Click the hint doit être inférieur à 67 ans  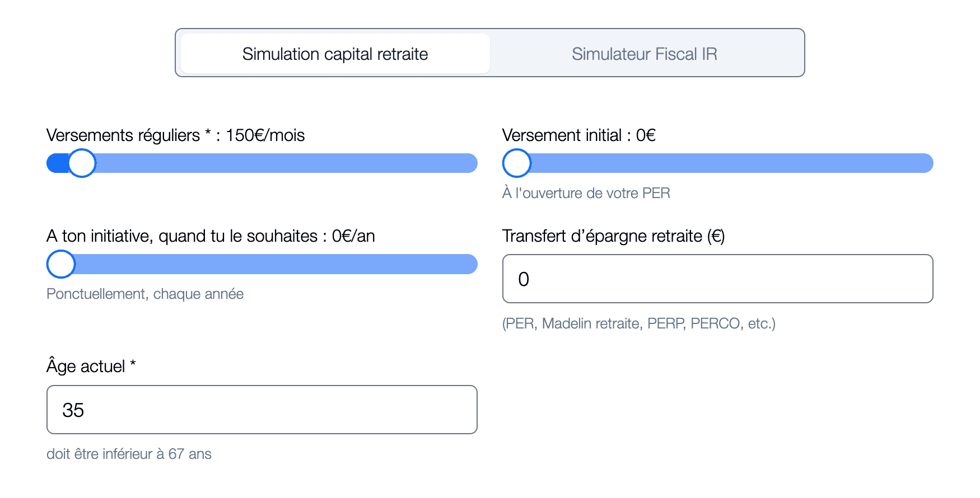pyautogui.click(x=129, y=454)
